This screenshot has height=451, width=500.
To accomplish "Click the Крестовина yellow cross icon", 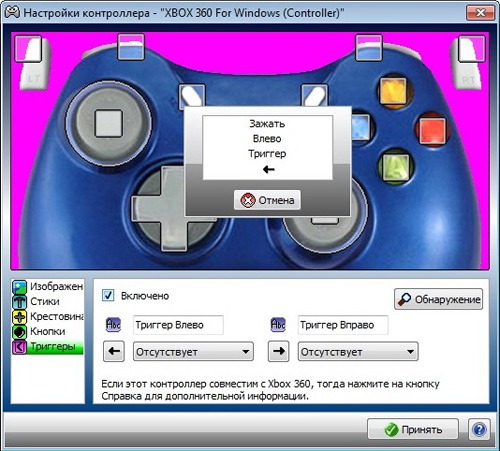I will point(20,317).
